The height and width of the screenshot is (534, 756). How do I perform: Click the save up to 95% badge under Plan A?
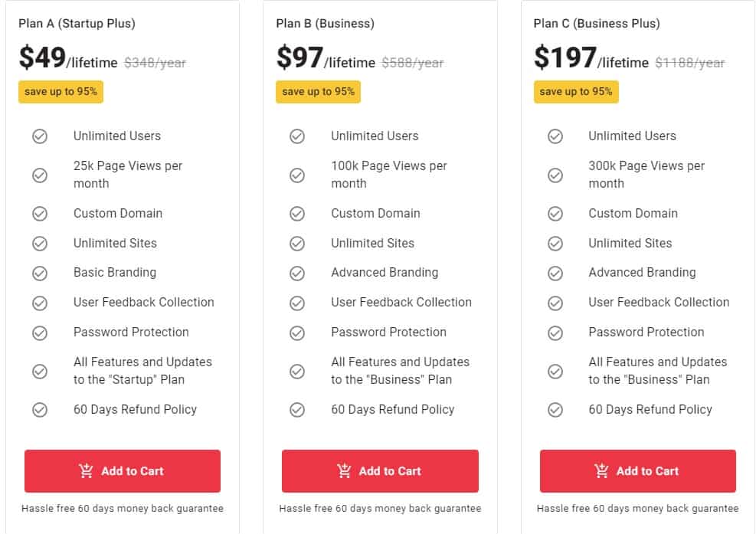click(x=61, y=91)
